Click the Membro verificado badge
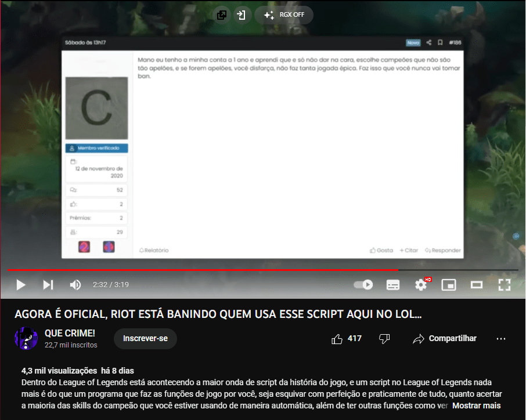This screenshot has width=526, height=420. click(x=96, y=148)
